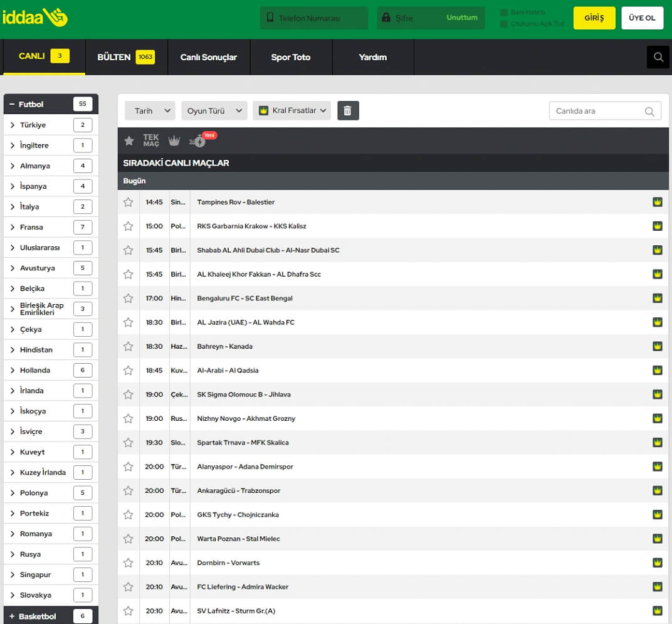Image resolution: width=672 pixels, height=624 pixels.
Task: Open the Kral Fırsatlar dropdown
Action: 292,110
